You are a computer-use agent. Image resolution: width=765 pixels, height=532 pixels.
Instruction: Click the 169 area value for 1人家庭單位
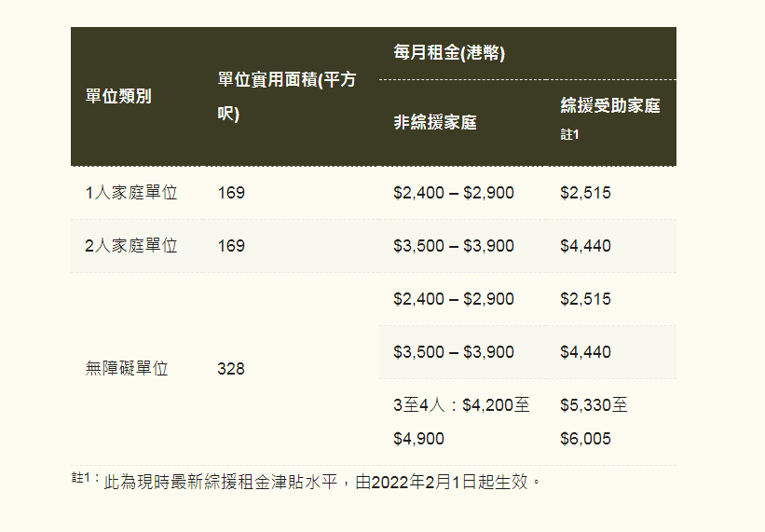click(x=231, y=193)
